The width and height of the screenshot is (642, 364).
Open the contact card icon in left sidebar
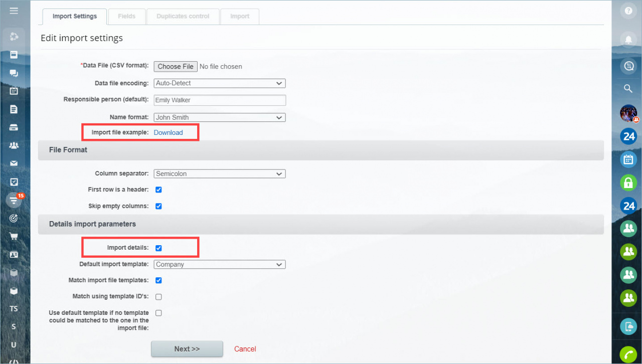tap(14, 254)
